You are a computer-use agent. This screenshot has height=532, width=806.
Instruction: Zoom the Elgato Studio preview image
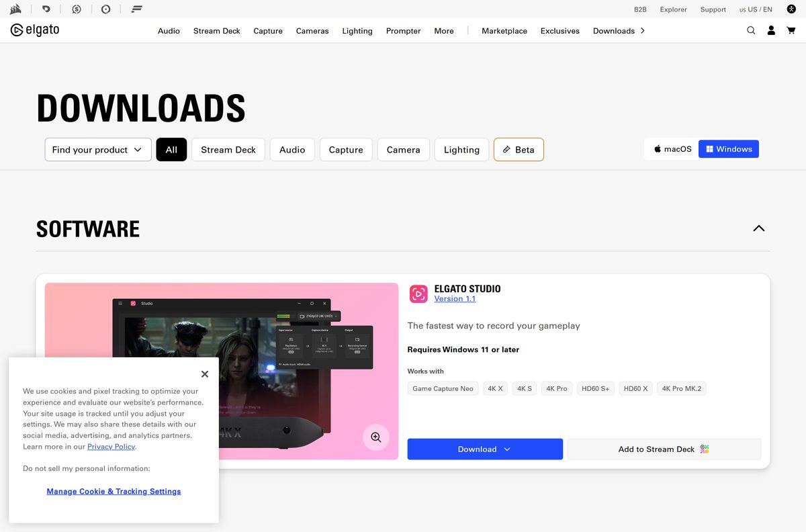(376, 437)
